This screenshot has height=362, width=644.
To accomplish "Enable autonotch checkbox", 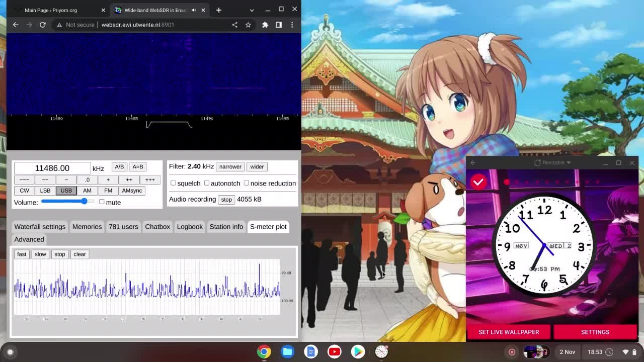I will (207, 183).
